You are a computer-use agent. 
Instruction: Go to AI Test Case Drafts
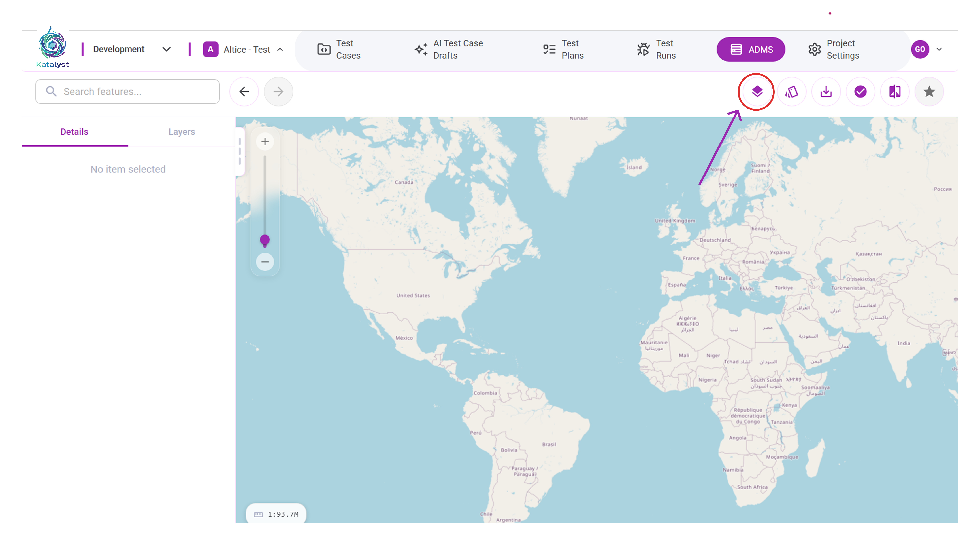[x=449, y=49]
